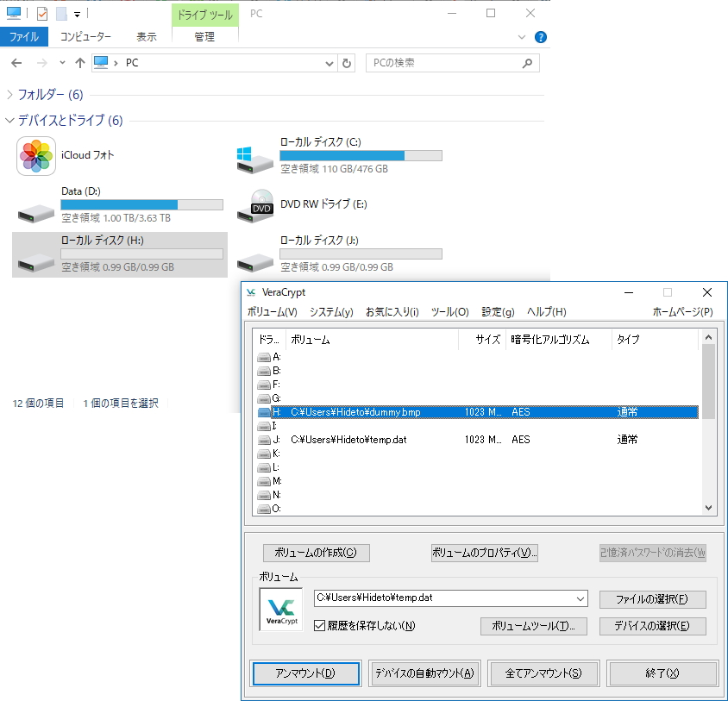
Task: Open the DVD RW ドライブ (E:) icon
Action: coord(254,205)
